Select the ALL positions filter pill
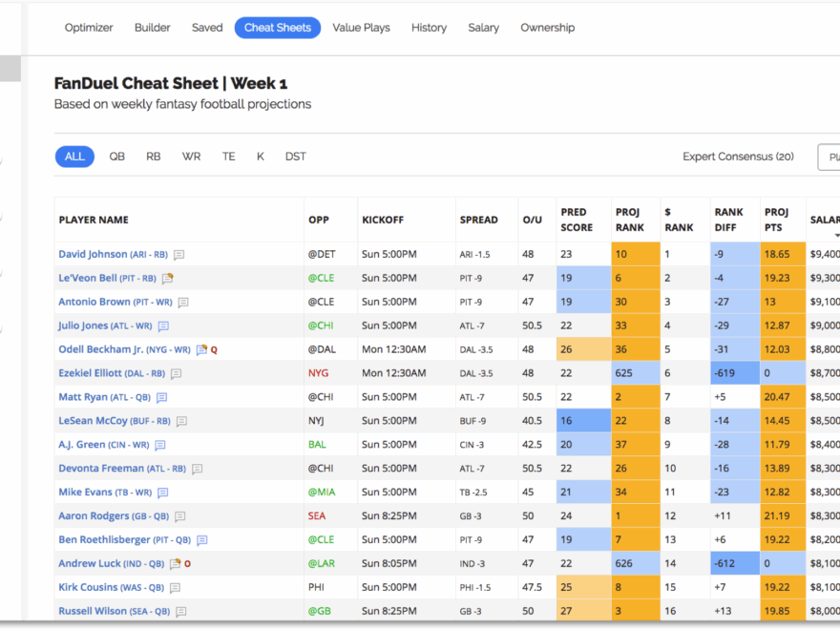Image resolution: width=840 pixels, height=630 pixels. click(74, 157)
